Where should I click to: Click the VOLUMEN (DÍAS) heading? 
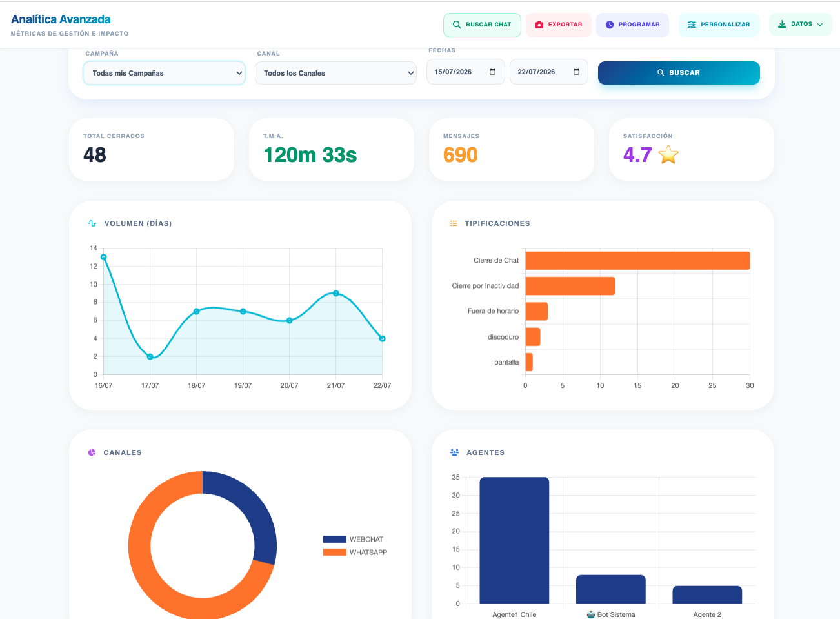138,223
